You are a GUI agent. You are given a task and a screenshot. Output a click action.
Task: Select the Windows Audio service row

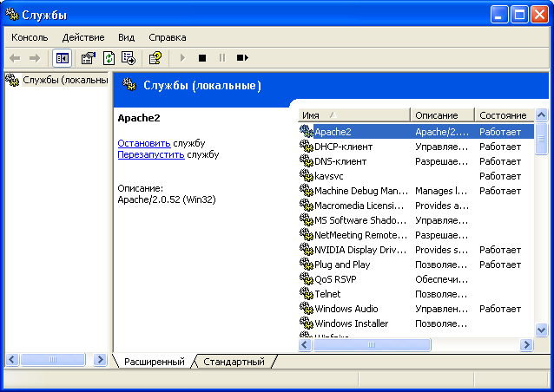[416, 309]
